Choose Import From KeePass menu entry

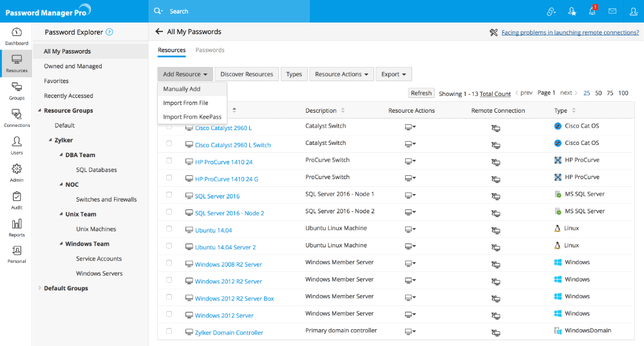tap(192, 117)
